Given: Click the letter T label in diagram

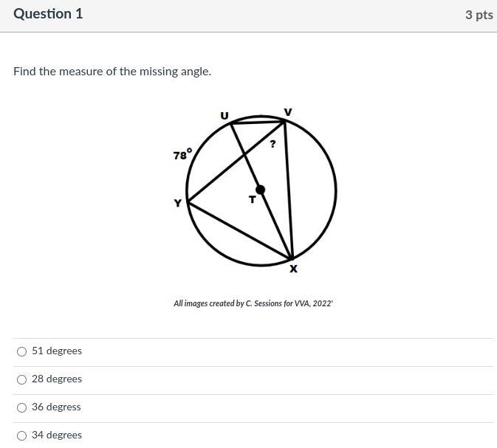Looking at the screenshot, I should (252, 199).
